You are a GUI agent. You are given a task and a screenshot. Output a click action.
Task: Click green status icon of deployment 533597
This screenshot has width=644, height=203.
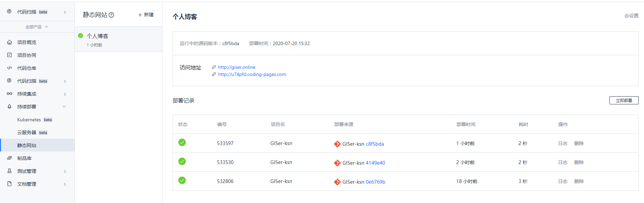(x=182, y=143)
